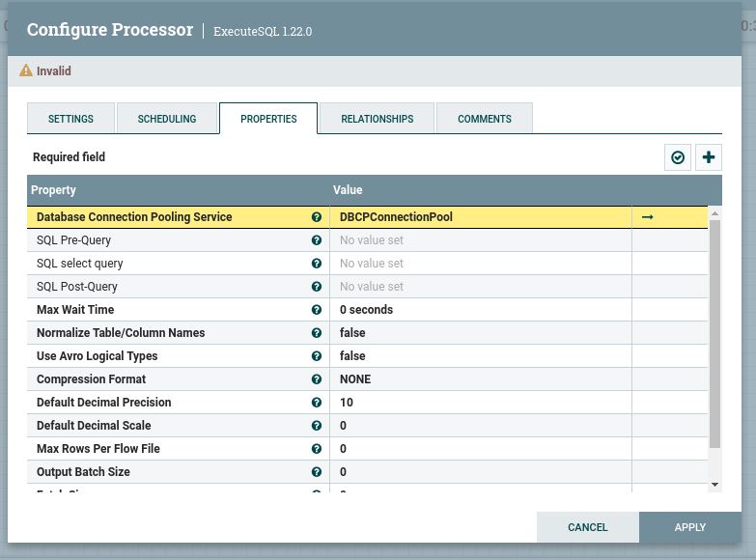Click the verify properties checkmark icon
756x560 pixels.
[678, 157]
